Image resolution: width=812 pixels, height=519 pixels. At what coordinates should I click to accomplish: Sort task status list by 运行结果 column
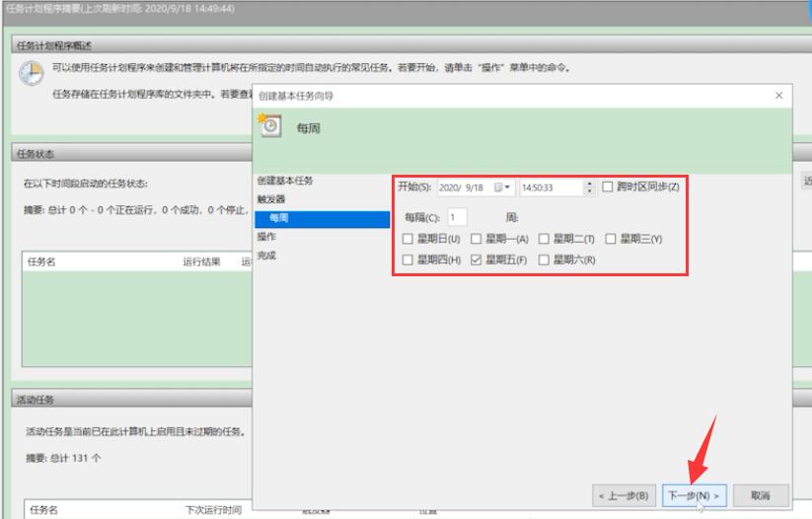(201, 262)
